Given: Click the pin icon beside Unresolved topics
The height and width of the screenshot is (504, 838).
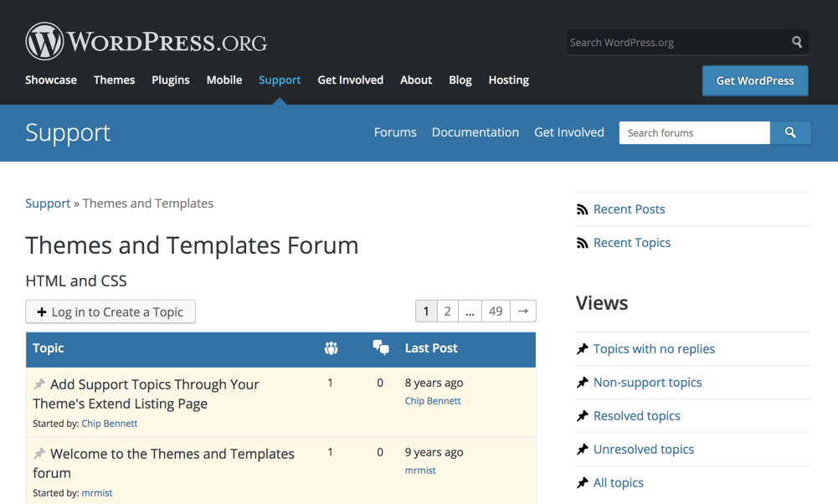Looking at the screenshot, I should click(582, 450).
